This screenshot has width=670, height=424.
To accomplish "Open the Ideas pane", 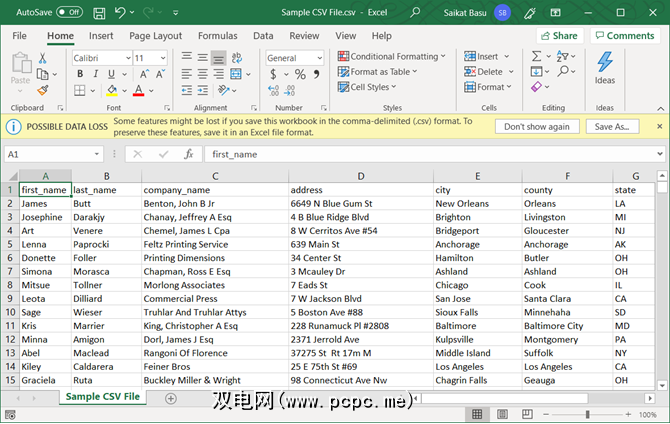I will click(605, 70).
